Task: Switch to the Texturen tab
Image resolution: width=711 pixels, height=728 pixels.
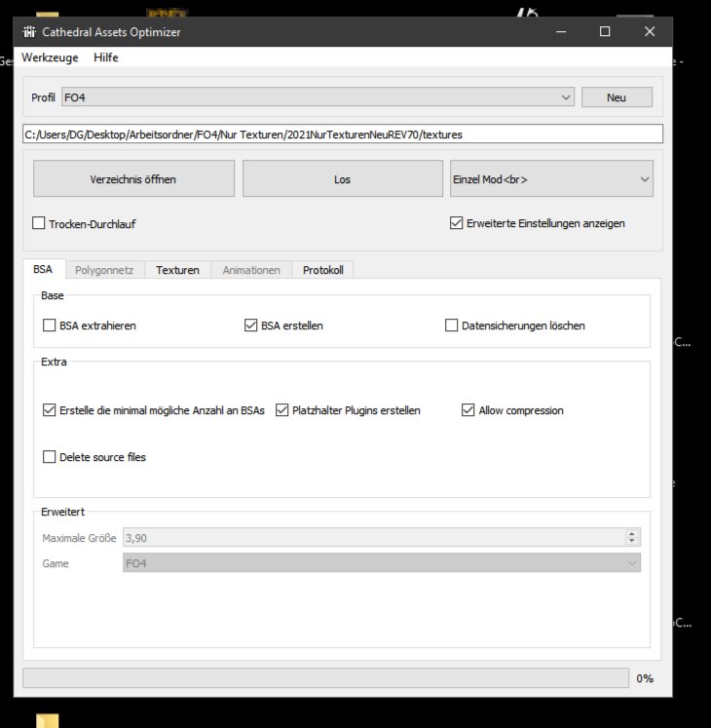Action: [x=177, y=270]
